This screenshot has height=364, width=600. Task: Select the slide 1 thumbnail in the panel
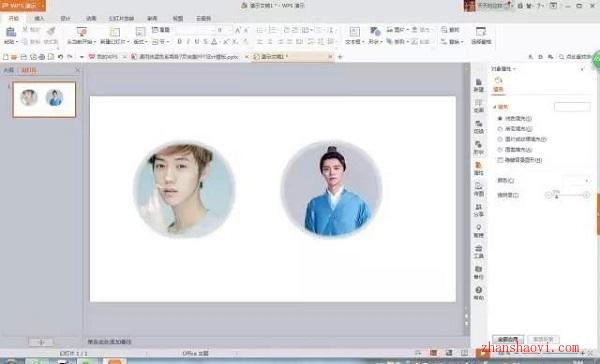point(44,99)
